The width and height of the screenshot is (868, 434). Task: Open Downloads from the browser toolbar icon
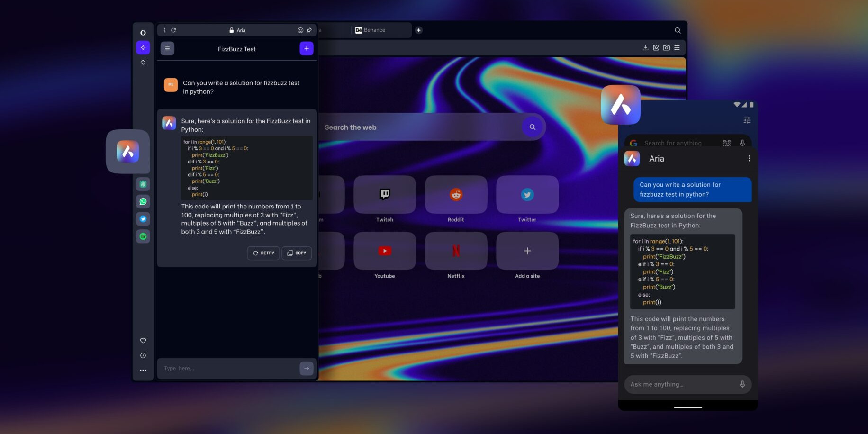[645, 47]
